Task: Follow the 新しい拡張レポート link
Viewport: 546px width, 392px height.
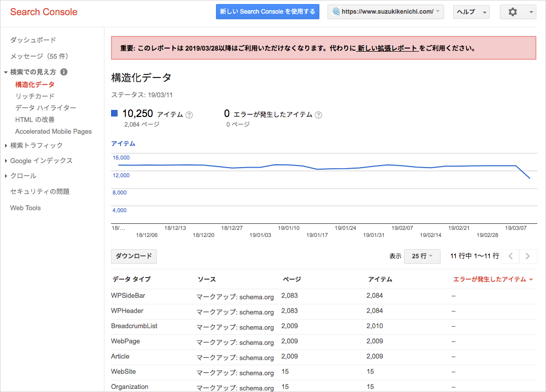Action: tap(387, 48)
